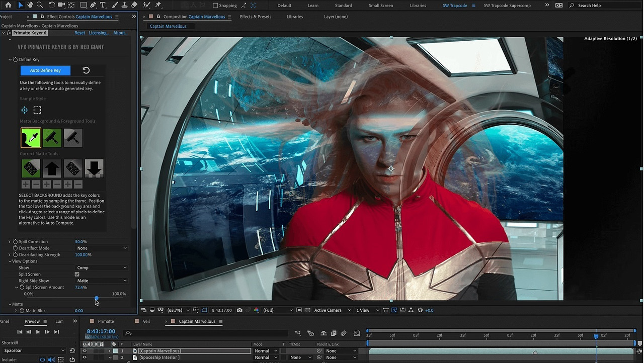Select the Clone Stamp tool
644x363 pixels.
click(x=124, y=5)
